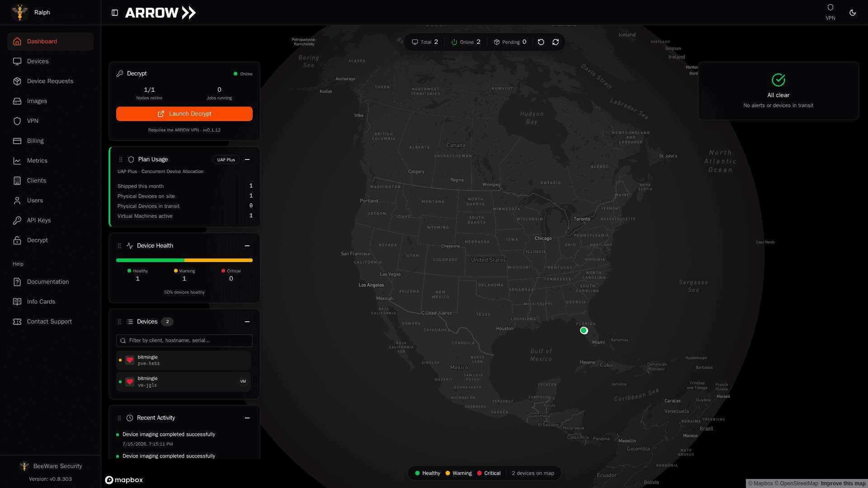Click '2 devices on map' label
This screenshot has height=488, width=868.
533,473
